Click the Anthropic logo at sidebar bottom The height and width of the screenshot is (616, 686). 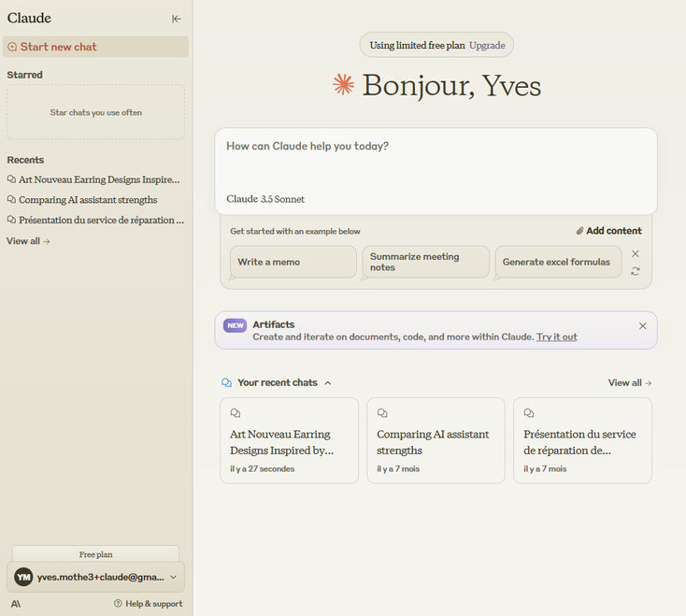tap(16, 604)
